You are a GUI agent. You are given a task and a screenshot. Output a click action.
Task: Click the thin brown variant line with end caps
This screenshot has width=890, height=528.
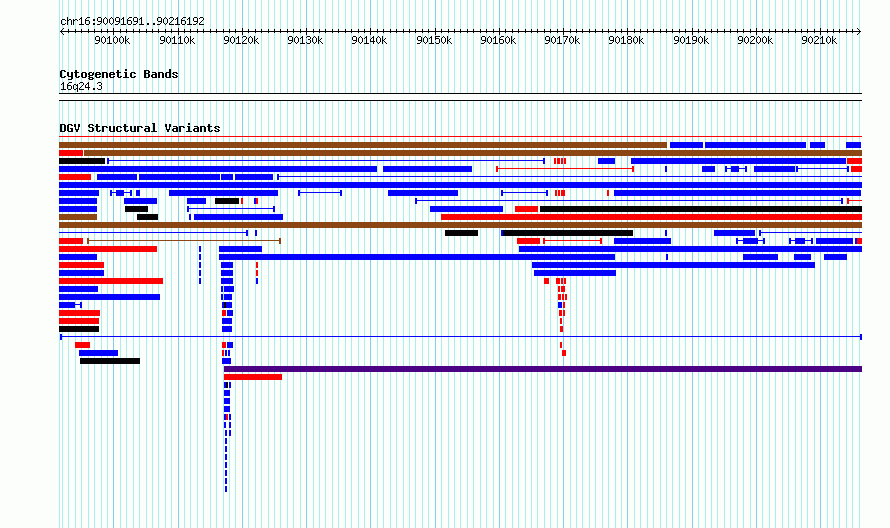(184, 241)
